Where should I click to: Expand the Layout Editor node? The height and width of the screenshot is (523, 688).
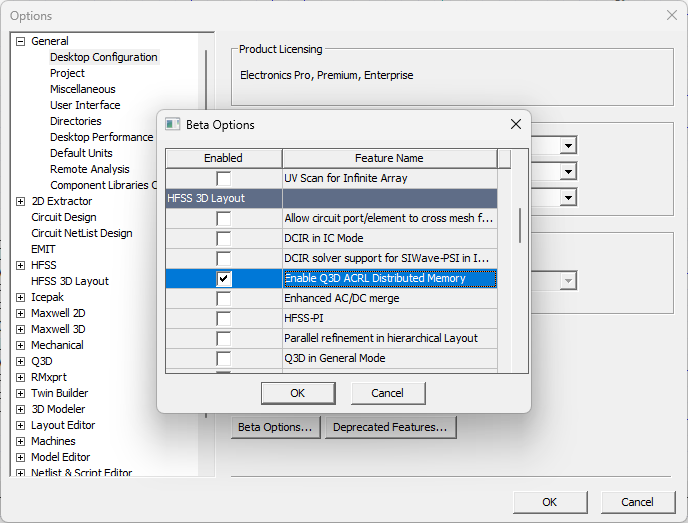click(20, 426)
